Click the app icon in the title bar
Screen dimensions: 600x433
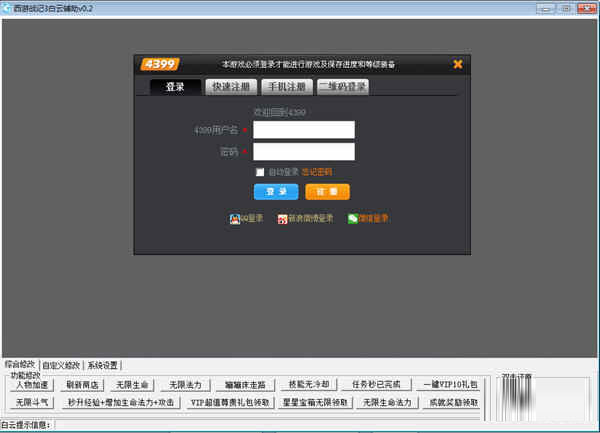coord(7,7)
